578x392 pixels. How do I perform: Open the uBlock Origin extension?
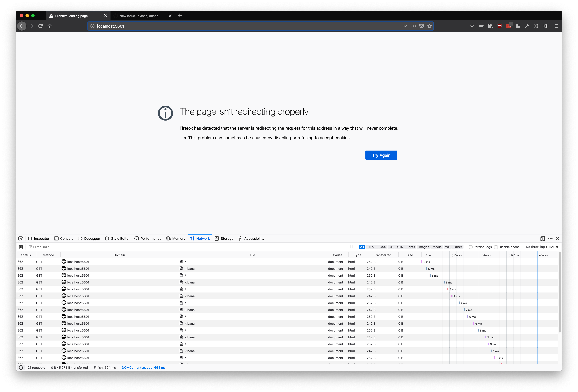tap(499, 26)
